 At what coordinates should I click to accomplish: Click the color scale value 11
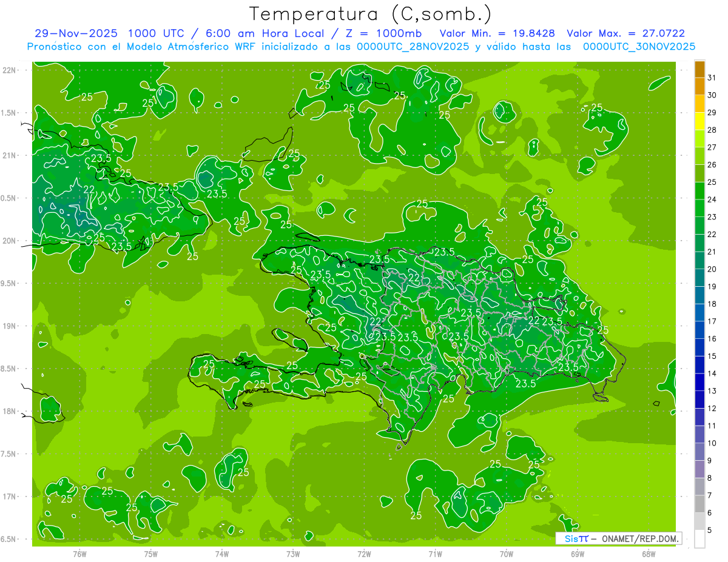pyautogui.click(x=712, y=426)
